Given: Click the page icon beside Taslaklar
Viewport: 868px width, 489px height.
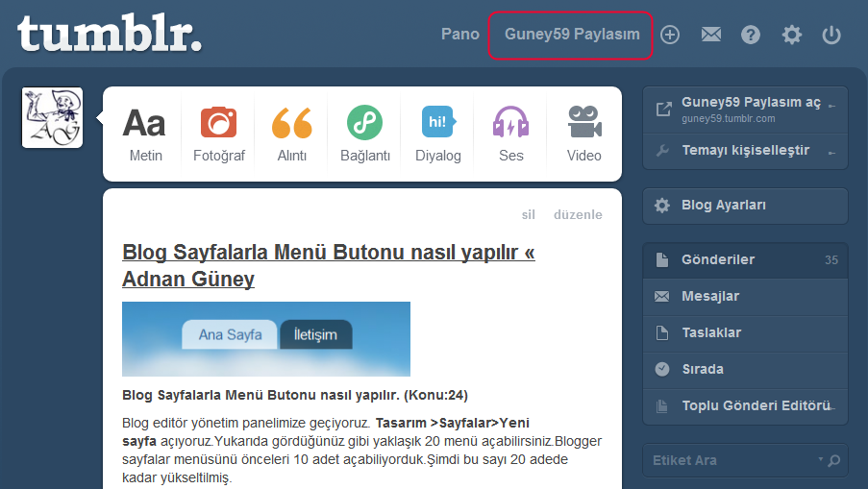Looking at the screenshot, I should click(662, 332).
